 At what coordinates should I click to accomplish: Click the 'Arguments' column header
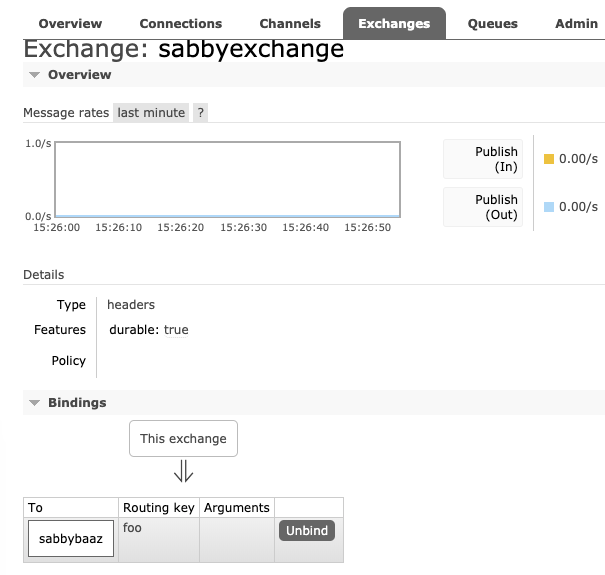(x=237, y=507)
